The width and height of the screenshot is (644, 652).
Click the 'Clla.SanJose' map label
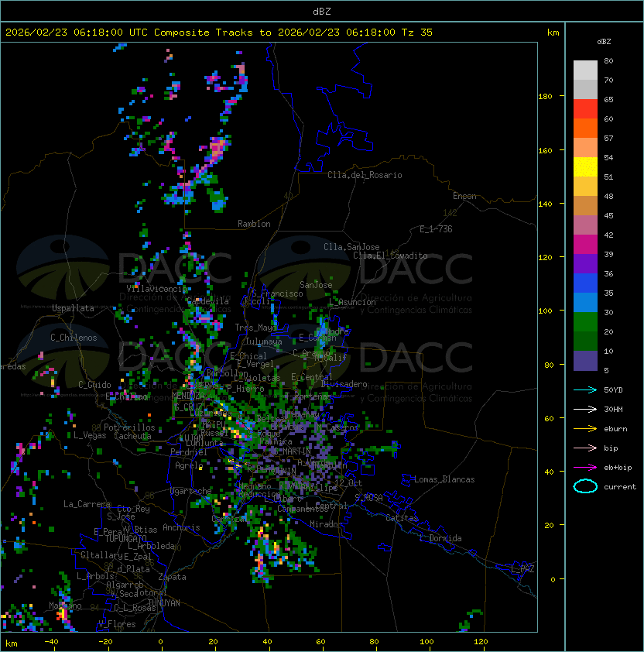tap(351, 247)
